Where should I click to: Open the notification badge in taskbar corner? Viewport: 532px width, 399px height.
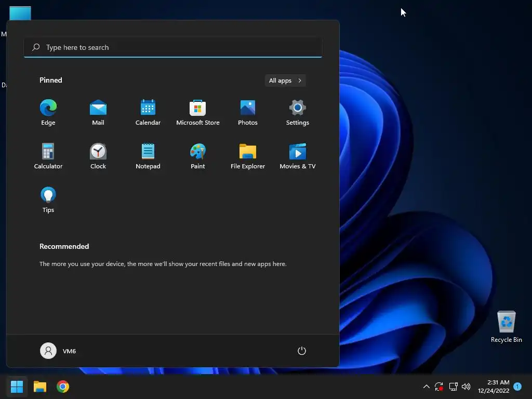tap(517, 387)
